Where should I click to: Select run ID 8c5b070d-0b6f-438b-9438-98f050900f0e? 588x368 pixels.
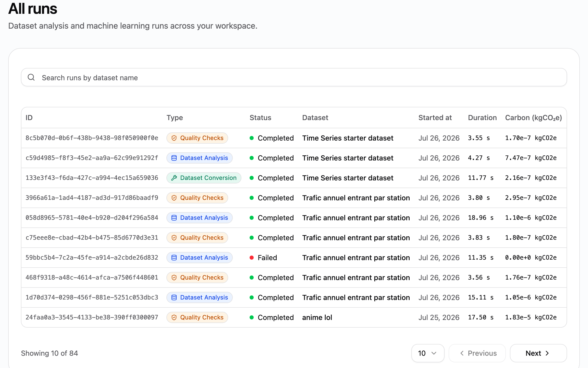click(x=92, y=138)
